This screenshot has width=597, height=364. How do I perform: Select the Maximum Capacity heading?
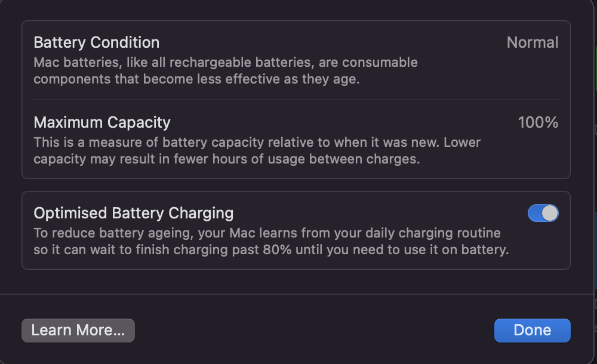click(x=102, y=122)
